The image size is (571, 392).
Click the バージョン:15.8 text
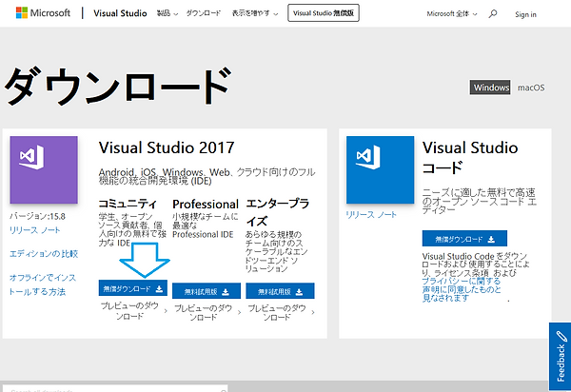37,217
